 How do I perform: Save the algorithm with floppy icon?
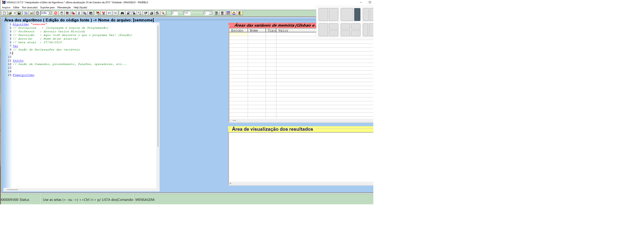19,13
